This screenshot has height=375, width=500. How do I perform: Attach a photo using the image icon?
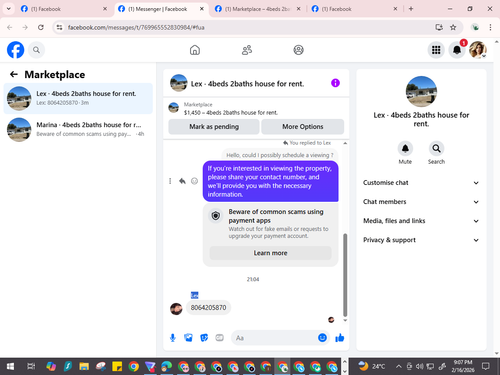pyautogui.click(x=188, y=338)
